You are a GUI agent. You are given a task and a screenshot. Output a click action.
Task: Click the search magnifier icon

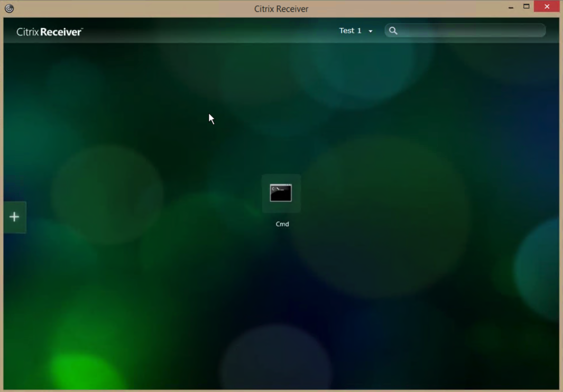pos(393,31)
